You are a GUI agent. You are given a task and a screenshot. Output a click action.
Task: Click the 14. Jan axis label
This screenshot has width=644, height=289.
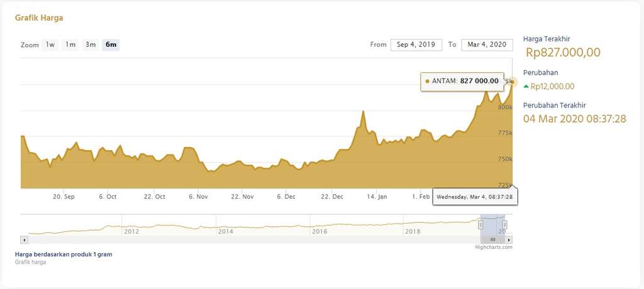(377, 197)
